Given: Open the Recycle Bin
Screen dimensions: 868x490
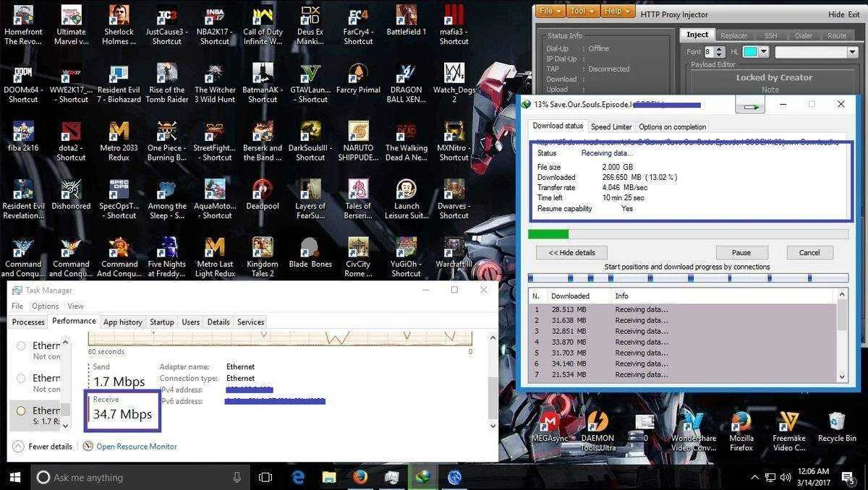Looking at the screenshot, I should coord(837,428).
